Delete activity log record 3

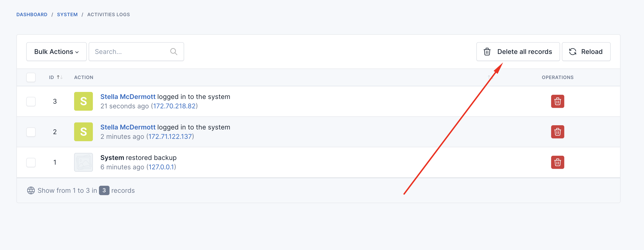(557, 101)
